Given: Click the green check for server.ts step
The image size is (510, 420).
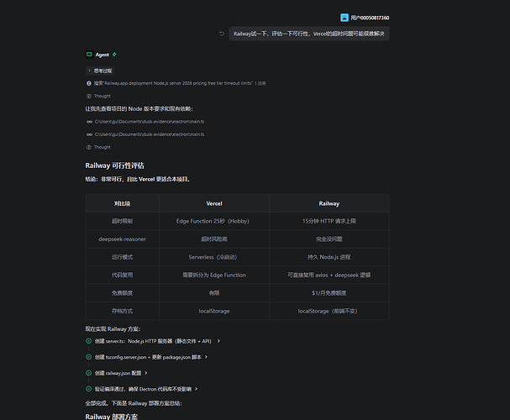Looking at the screenshot, I should (x=88, y=341).
